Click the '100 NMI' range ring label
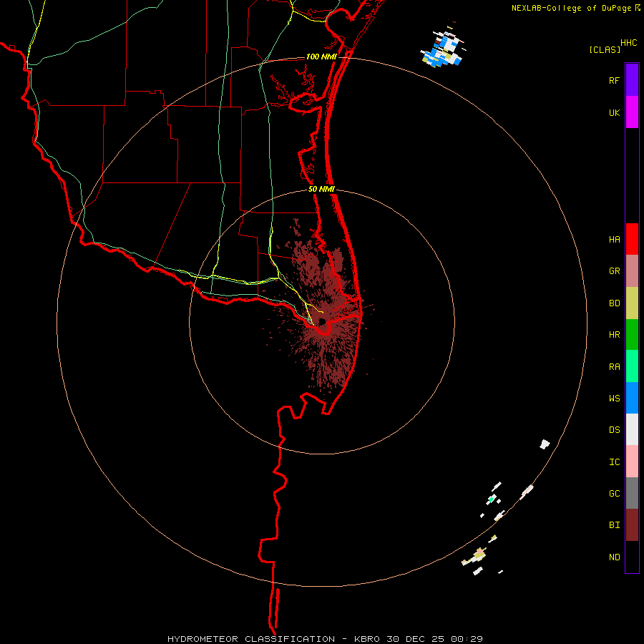The width and height of the screenshot is (644, 644). [x=321, y=57]
